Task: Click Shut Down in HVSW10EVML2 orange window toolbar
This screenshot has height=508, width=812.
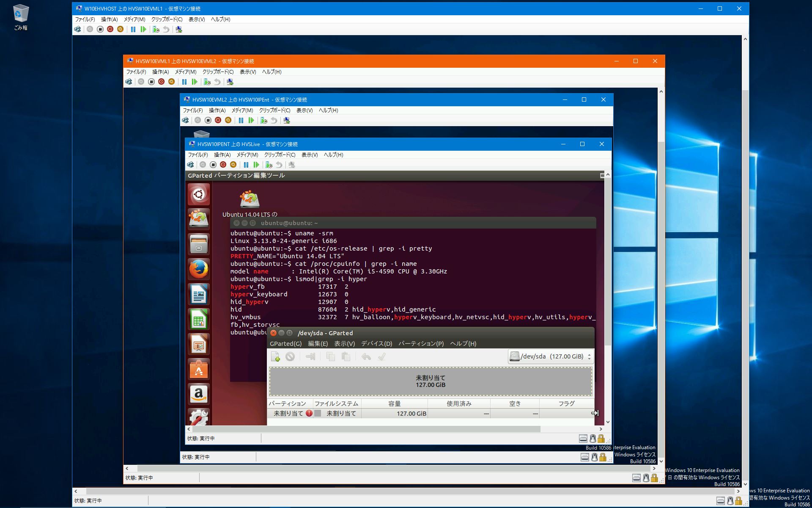Action: pos(162,82)
